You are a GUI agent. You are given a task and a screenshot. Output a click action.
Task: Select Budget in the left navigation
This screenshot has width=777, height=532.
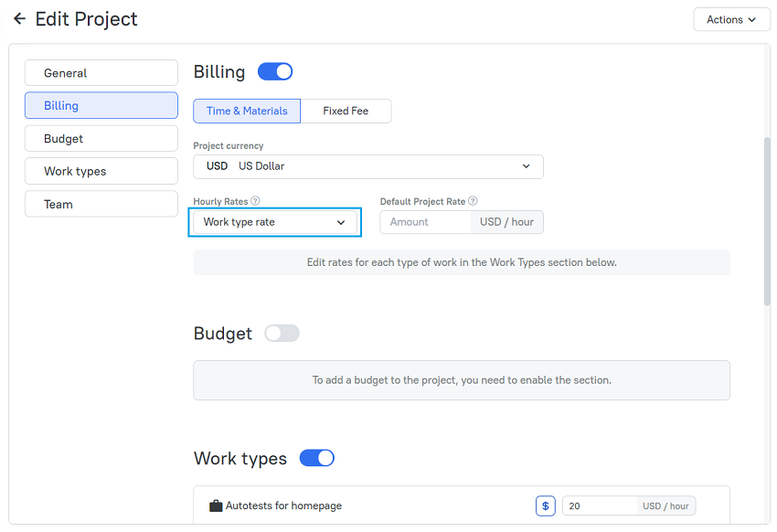tap(101, 138)
